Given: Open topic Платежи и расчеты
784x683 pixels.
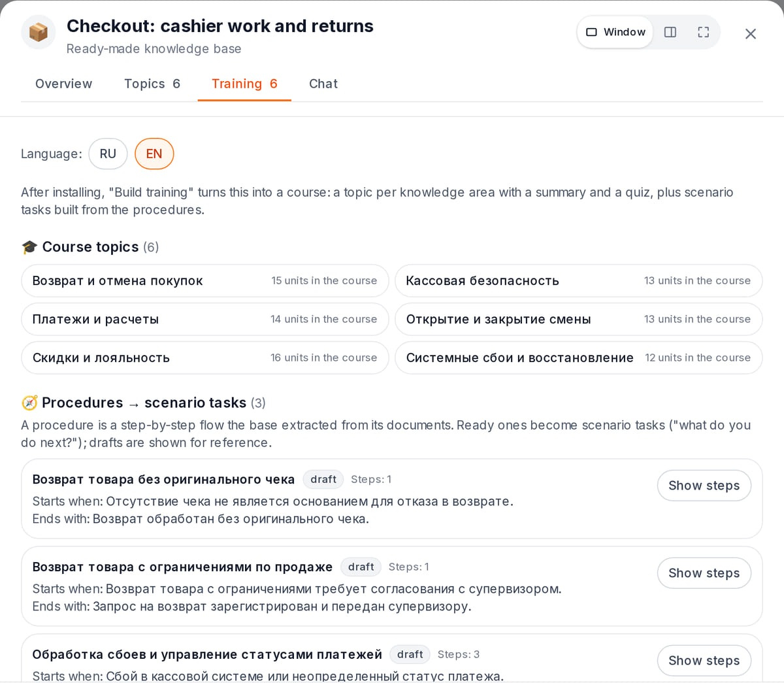Looking at the screenshot, I should pos(205,319).
